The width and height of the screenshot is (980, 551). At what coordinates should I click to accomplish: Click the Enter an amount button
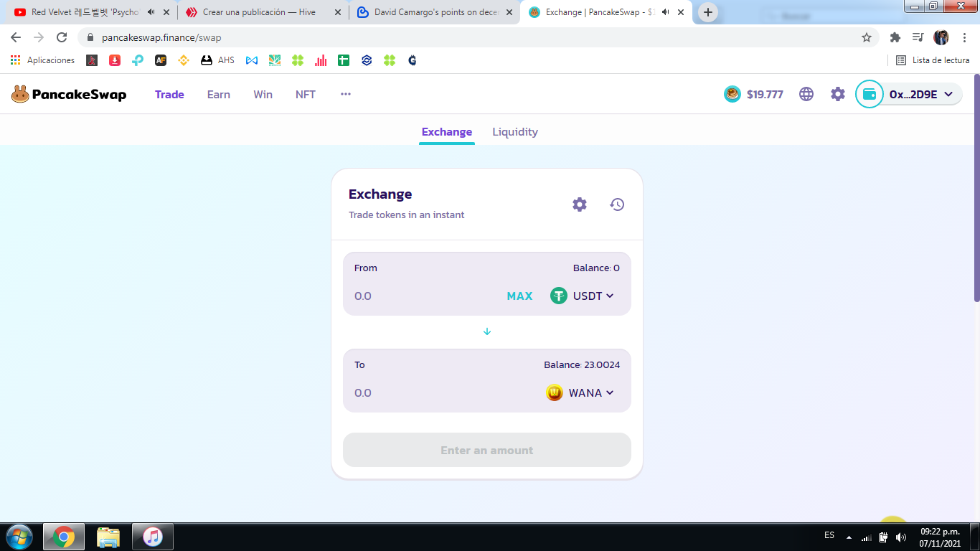(487, 450)
